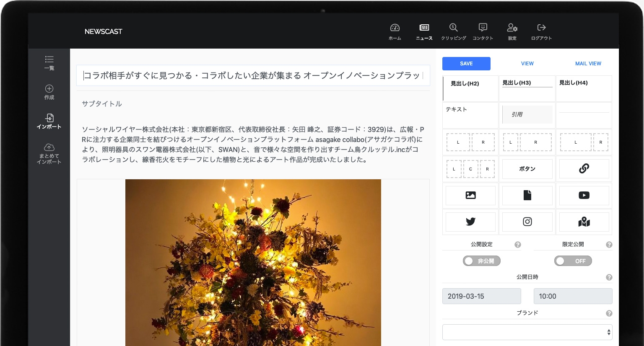This screenshot has width=644, height=346.
Task: Toggle the 非公開 publish setting
Action: click(481, 261)
